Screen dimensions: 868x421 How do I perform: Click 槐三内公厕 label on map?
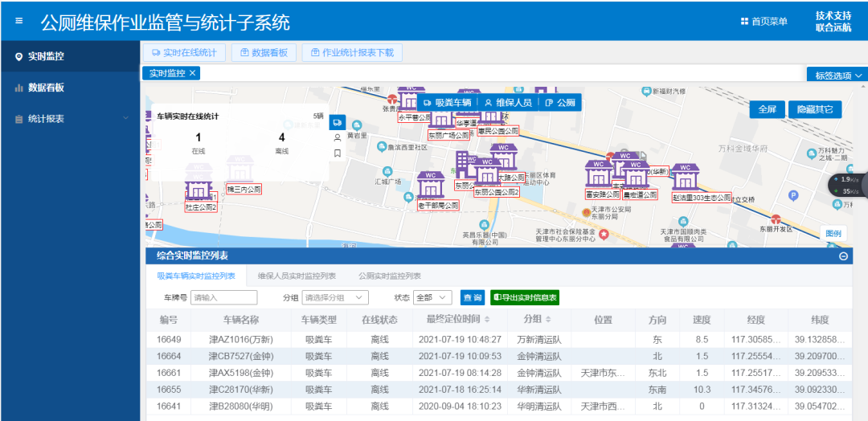[x=244, y=189]
